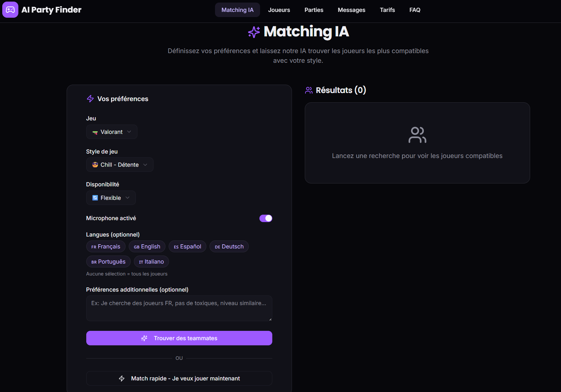This screenshot has width=561, height=392.
Task: Click the Préférences additionnelles text area
Action: point(179,308)
